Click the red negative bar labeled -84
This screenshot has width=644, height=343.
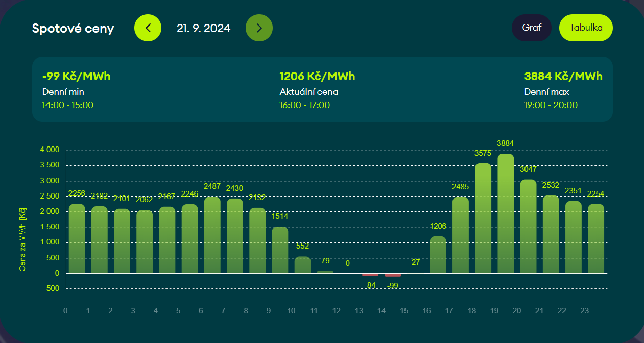pos(370,275)
